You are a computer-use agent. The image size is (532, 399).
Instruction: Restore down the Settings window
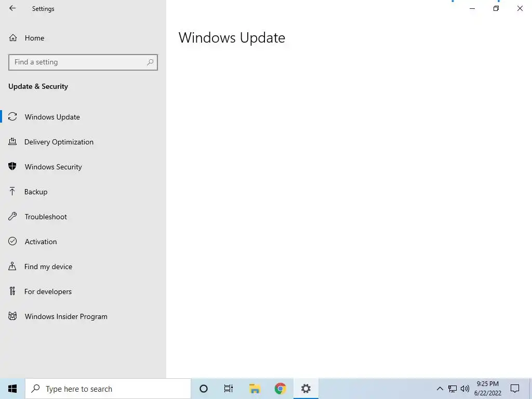496,8
